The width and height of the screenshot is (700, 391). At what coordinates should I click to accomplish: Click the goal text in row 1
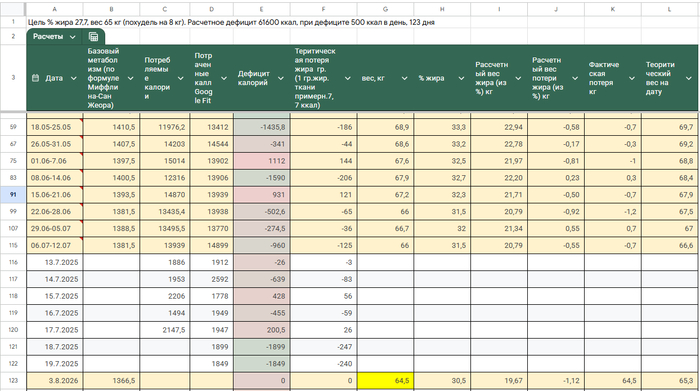pos(231,22)
